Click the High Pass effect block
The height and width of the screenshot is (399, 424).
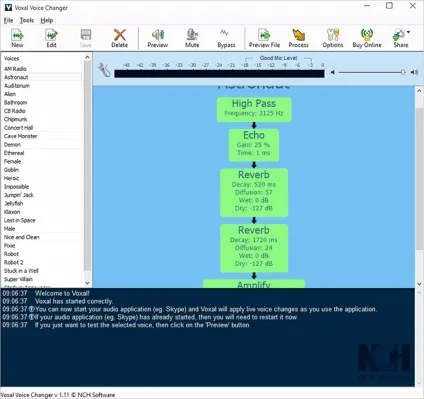pos(254,109)
